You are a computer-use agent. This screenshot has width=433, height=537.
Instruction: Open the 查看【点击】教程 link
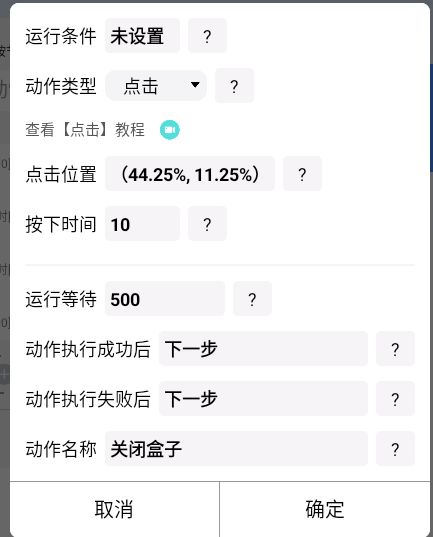click(x=85, y=130)
